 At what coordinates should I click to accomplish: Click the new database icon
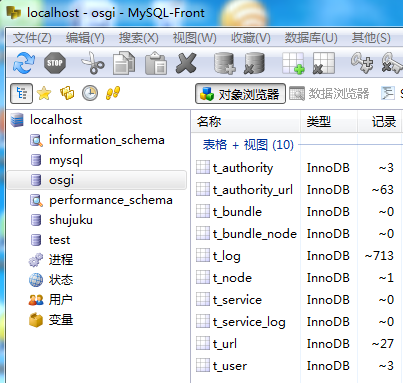coord(224,63)
